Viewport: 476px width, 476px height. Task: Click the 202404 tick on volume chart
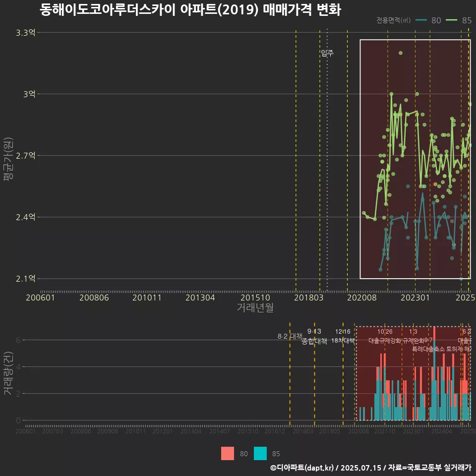(x=442, y=431)
